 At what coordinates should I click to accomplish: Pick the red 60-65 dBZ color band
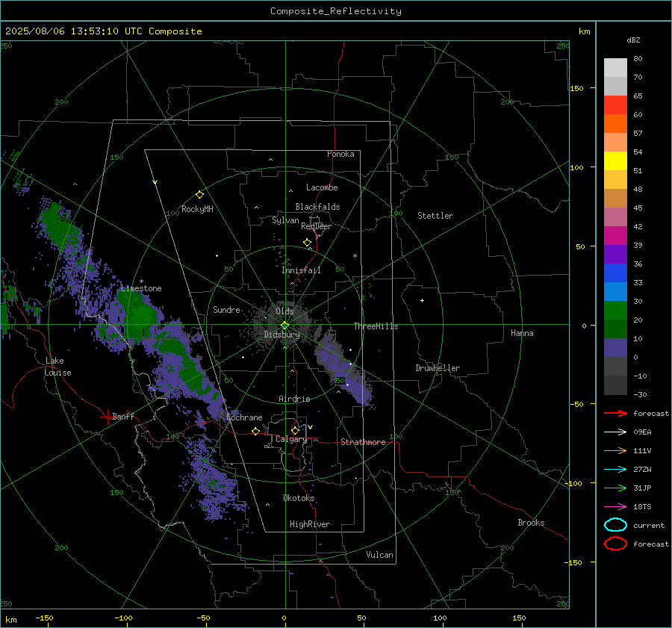[615, 105]
